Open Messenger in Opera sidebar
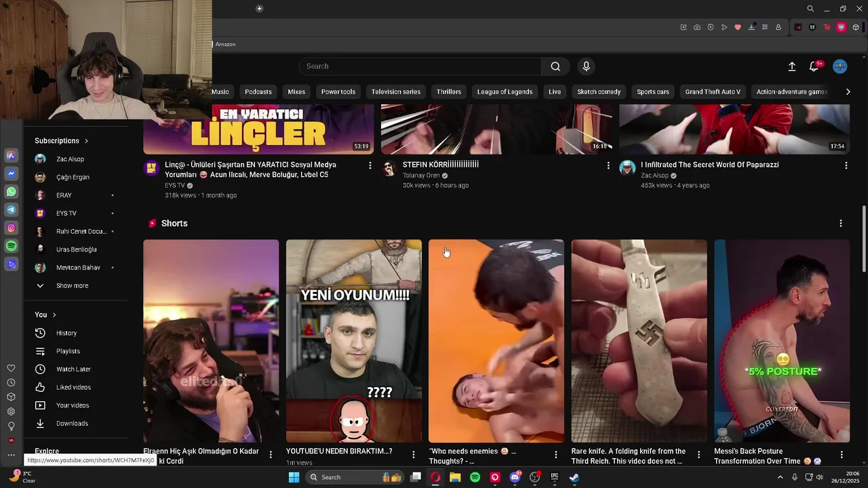Viewport: 868px width, 488px height. coord(12,174)
